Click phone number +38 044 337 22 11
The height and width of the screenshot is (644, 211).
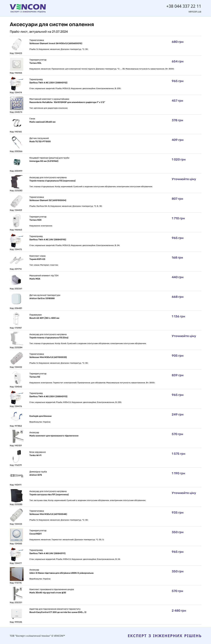pyautogui.click(x=184, y=6)
